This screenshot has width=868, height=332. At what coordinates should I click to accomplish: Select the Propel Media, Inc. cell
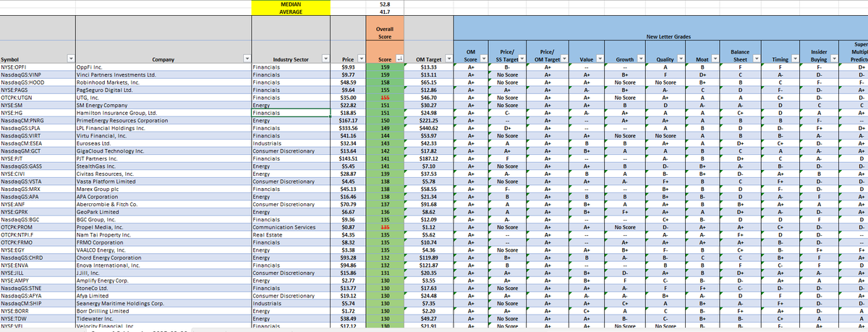click(x=163, y=226)
